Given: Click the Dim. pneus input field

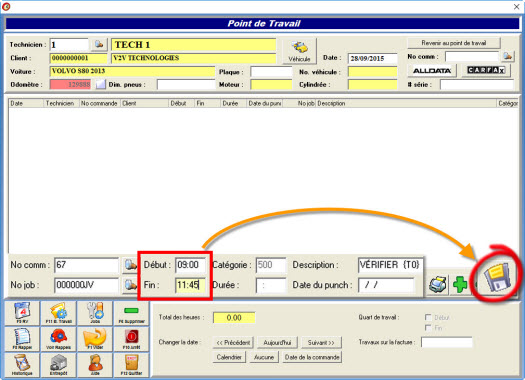Looking at the screenshot, I should (x=186, y=84).
